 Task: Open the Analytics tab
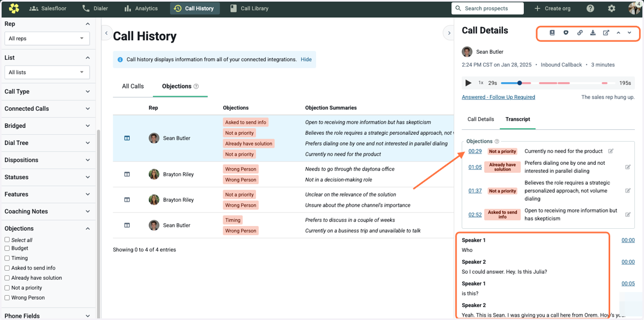pos(141,9)
